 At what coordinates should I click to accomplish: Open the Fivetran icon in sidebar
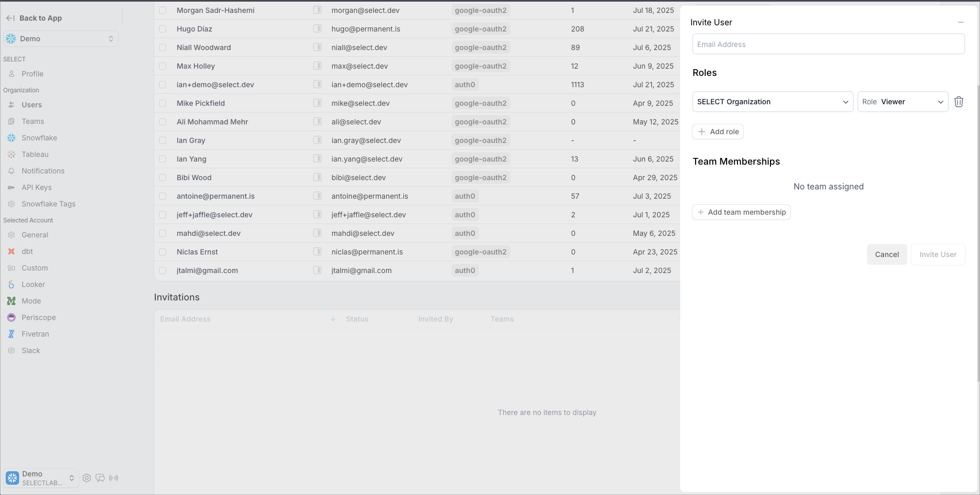tap(11, 334)
